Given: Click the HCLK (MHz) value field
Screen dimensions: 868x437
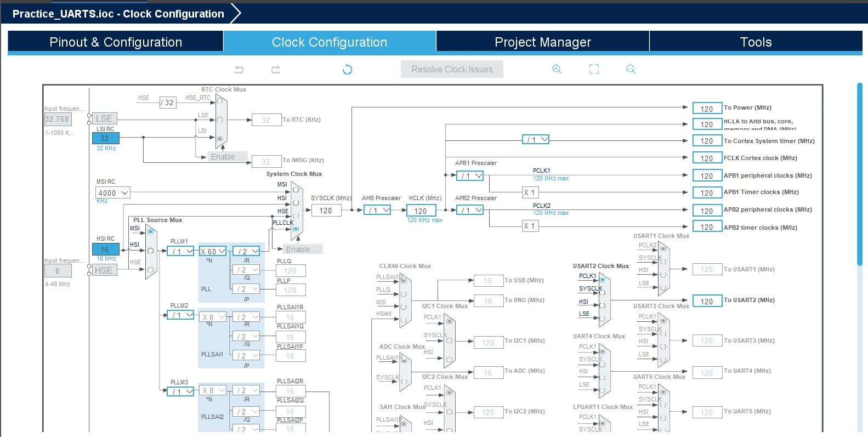Looking at the screenshot, I should pos(421,211).
